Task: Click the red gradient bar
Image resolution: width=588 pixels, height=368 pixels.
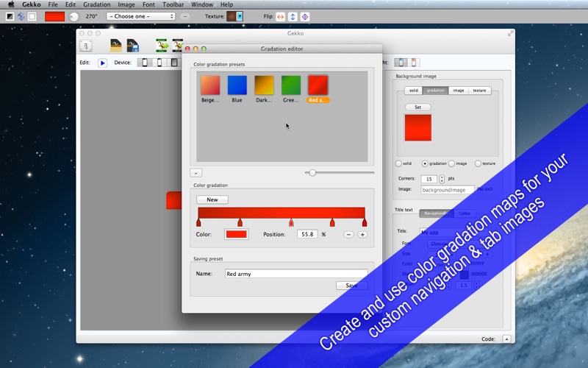Action: (282, 213)
